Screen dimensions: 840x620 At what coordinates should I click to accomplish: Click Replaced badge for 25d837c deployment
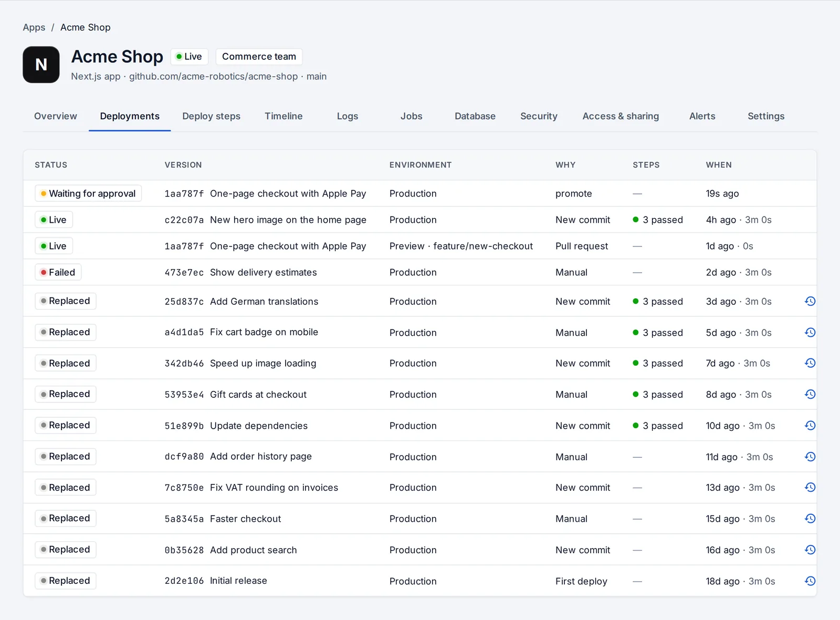[x=66, y=301]
